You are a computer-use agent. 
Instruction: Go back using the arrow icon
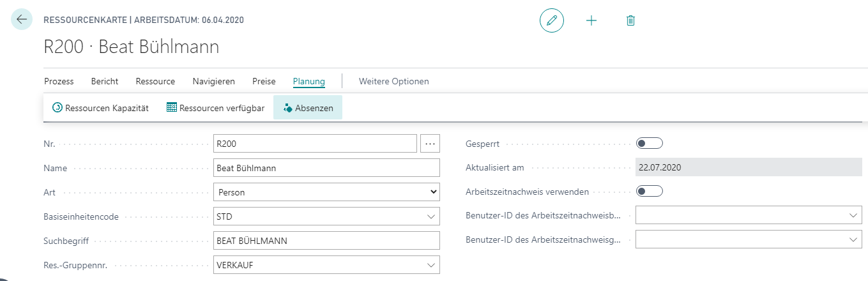click(22, 20)
